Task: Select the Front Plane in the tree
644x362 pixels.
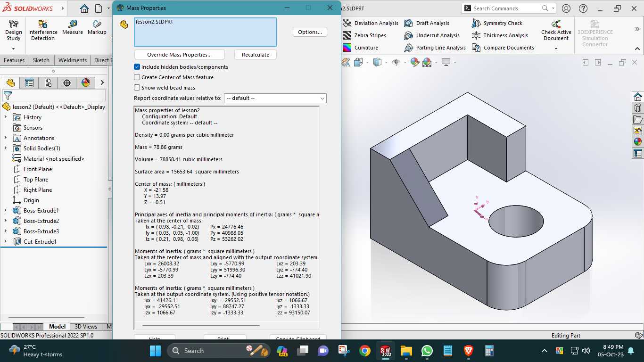Action: tap(38, 169)
